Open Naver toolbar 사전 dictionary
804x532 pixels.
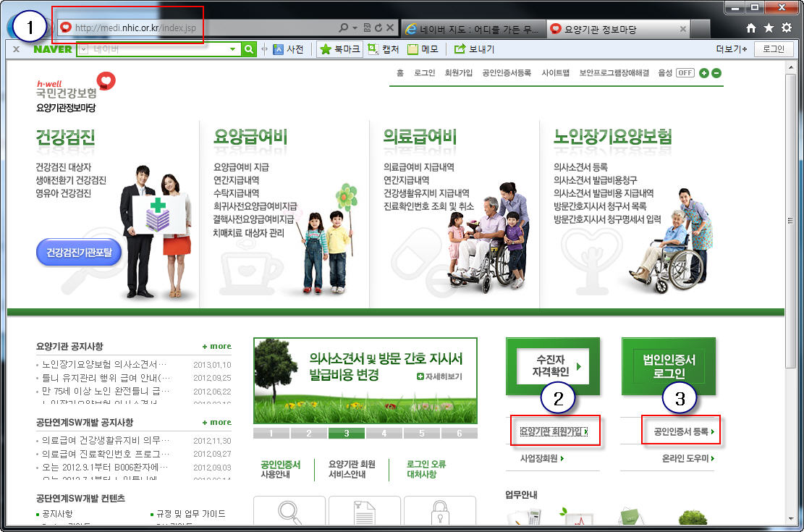pos(289,49)
